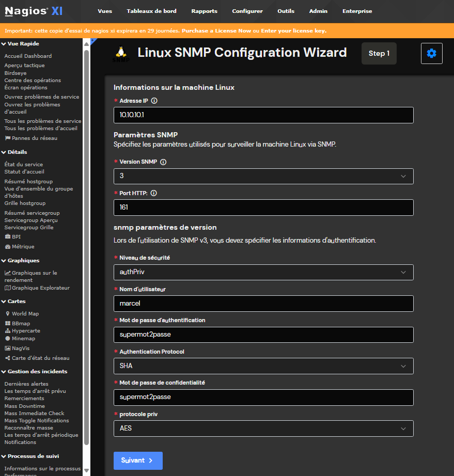Viewport: 454px width, 476px height.
Task: Open the Niveau de sécurité dropdown
Action: [263, 272]
